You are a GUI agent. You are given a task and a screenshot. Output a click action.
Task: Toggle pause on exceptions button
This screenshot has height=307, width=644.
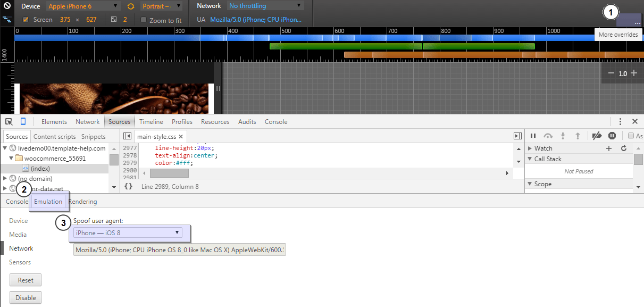tap(612, 136)
